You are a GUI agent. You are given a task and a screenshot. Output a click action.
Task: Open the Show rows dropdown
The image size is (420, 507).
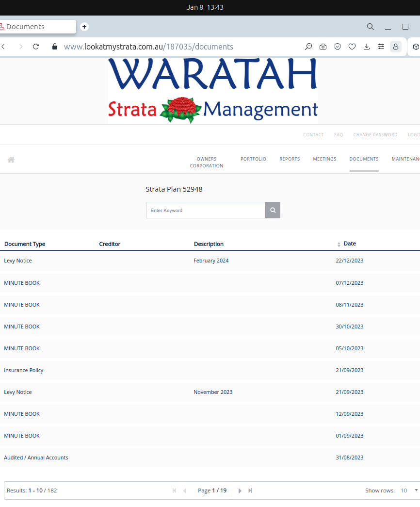coord(410,491)
